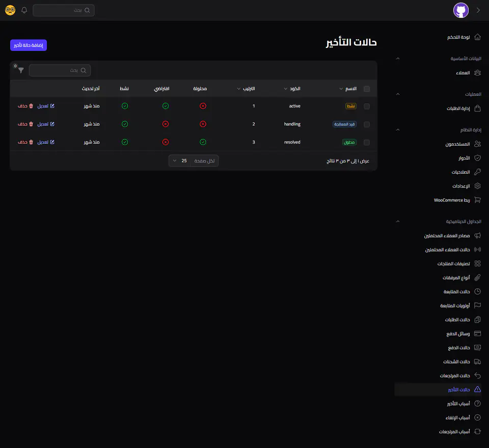Click the filter funnel icon
489x448 pixels.
click(x=21, y=70)
